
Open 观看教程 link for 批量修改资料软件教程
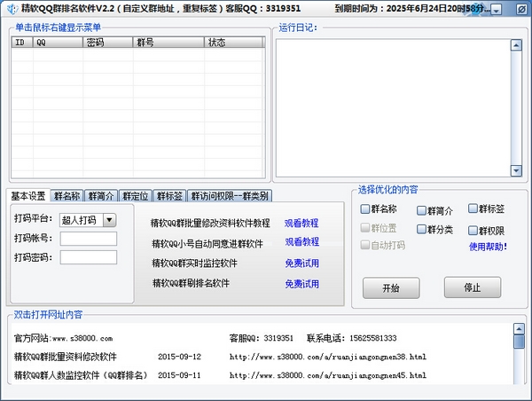point(301,223)
